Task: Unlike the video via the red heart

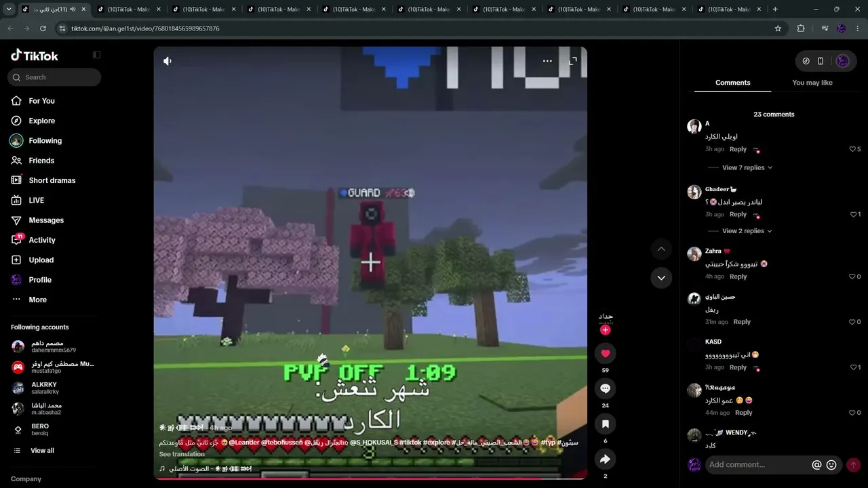Action: pyautogui.click(x=606, y=353)
